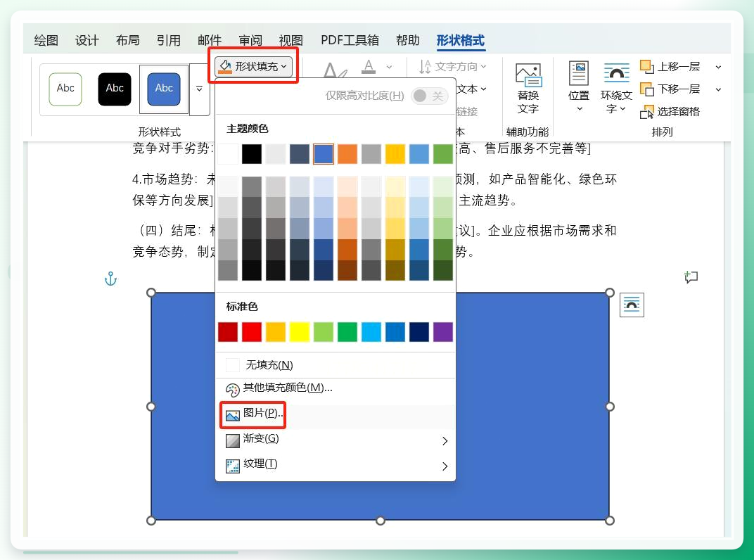Image resolution: width=754 pixels, height=560 pixels.
Task: Expand the 下移一层 dropdown arrow
Action: pos(718,89)
